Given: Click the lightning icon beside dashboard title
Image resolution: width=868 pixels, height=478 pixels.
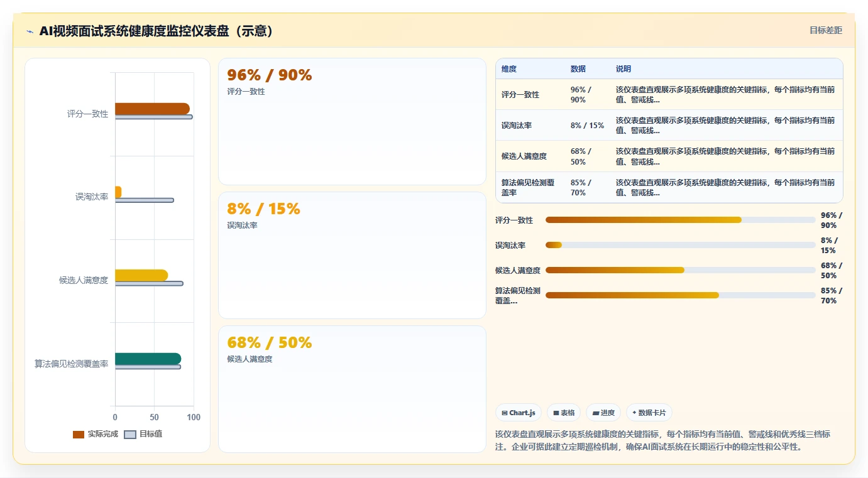Looking at the screenshot, I should coord(30,31).
